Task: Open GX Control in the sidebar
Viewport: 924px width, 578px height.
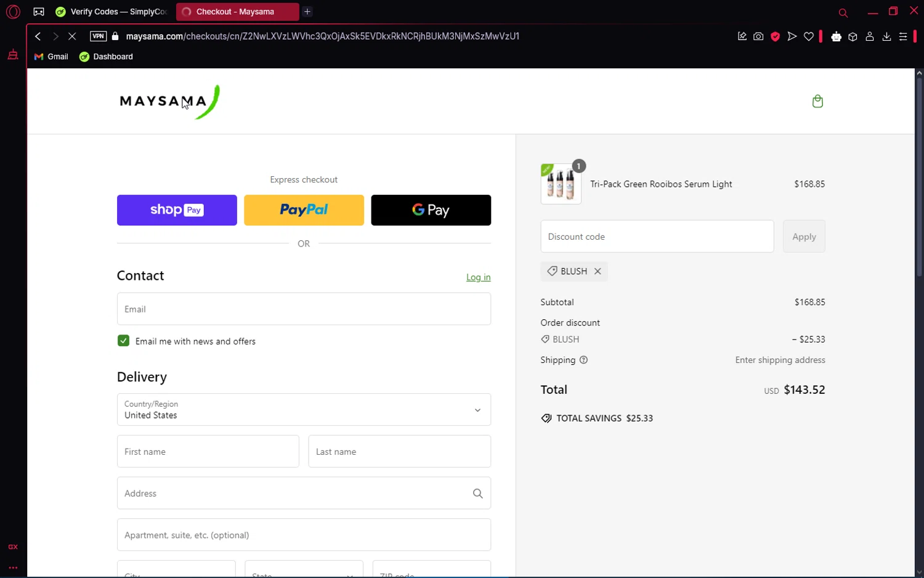Action: (13, 547)
